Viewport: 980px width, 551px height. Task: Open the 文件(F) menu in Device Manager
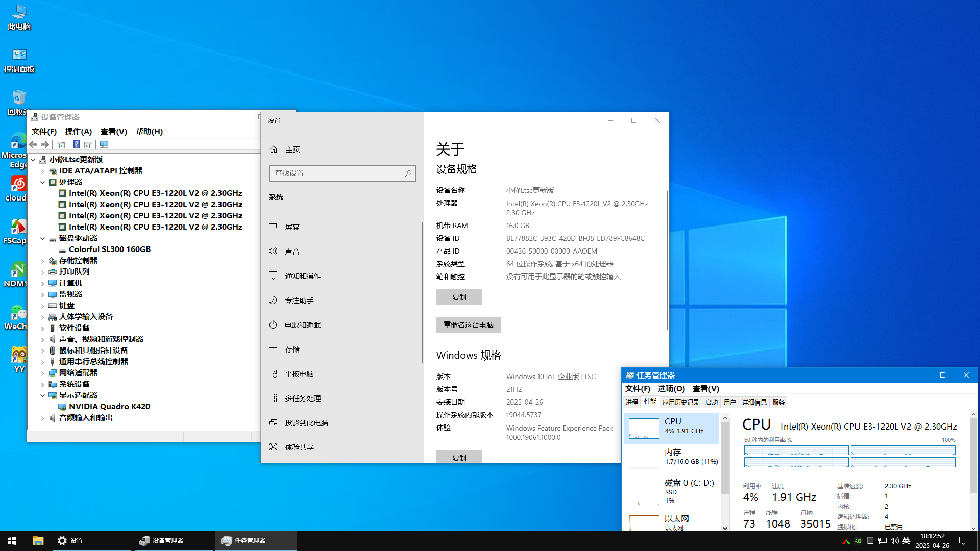click(44, 132)
